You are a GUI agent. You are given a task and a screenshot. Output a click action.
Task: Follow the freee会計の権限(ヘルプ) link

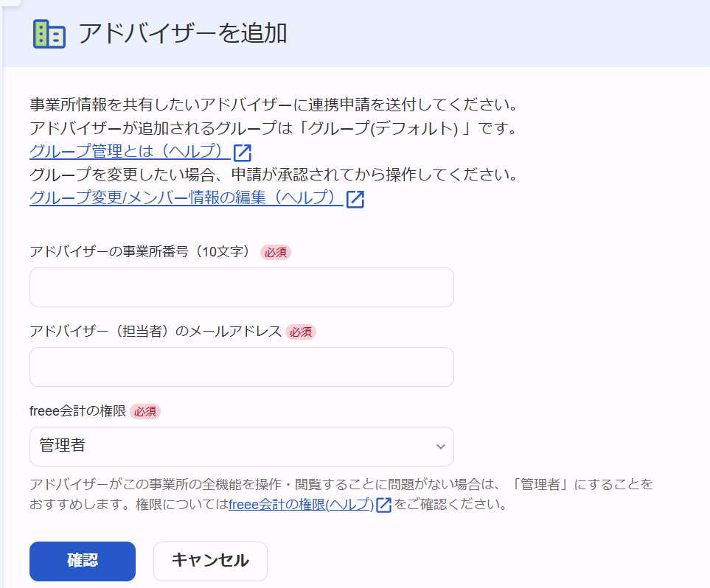tap(301, 505)
